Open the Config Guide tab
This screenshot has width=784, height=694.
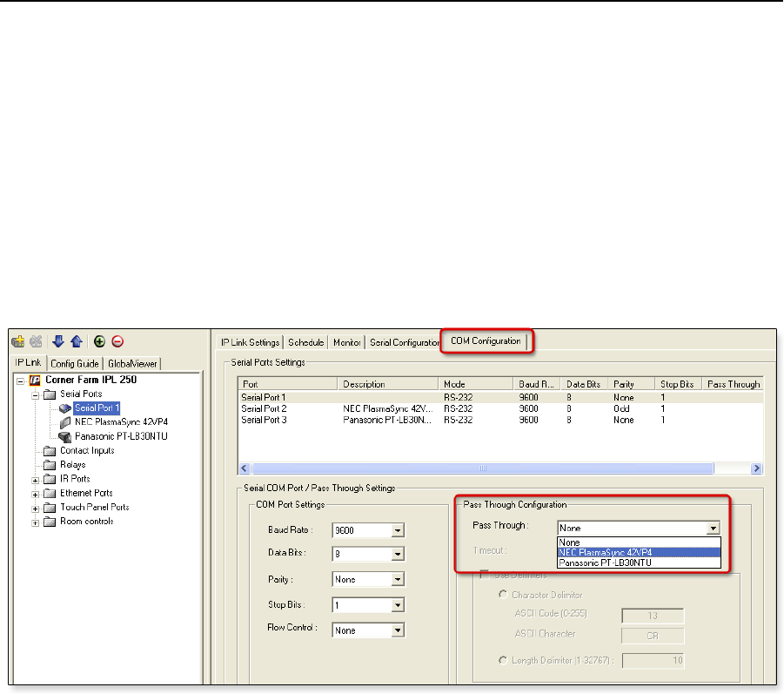click(x=74, y=364)
